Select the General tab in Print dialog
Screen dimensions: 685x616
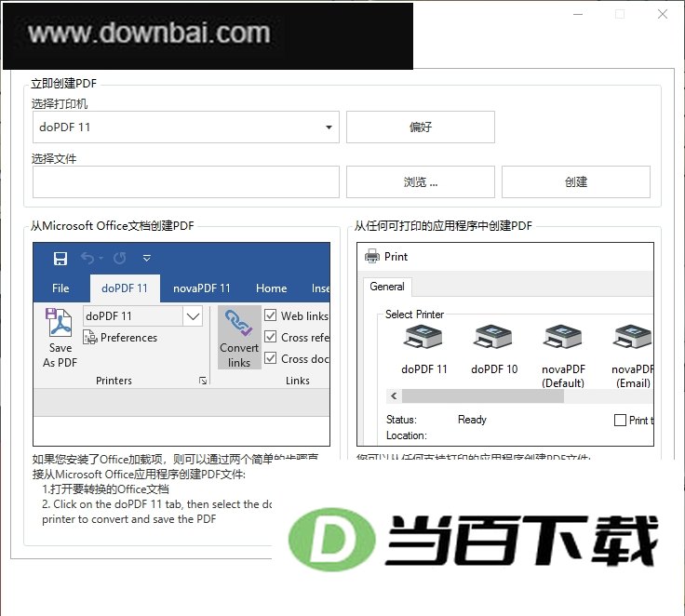click(x=387, y=287)
